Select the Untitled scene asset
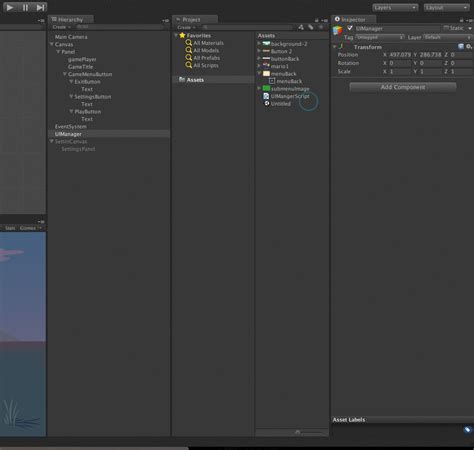The image size is (474, 450). 277,104
